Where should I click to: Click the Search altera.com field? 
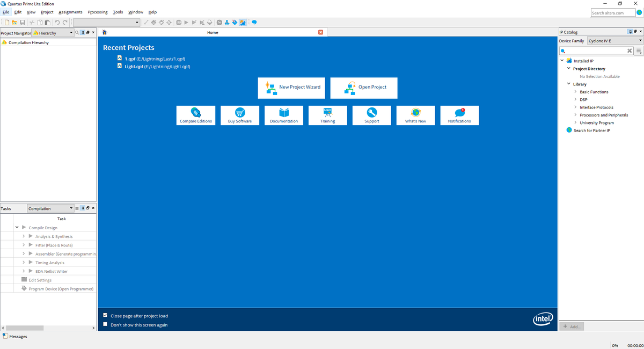(612, 13)
